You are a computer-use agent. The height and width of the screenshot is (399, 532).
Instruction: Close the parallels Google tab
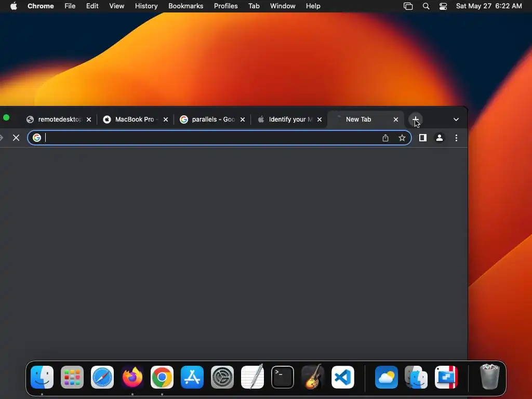point(243,119)
